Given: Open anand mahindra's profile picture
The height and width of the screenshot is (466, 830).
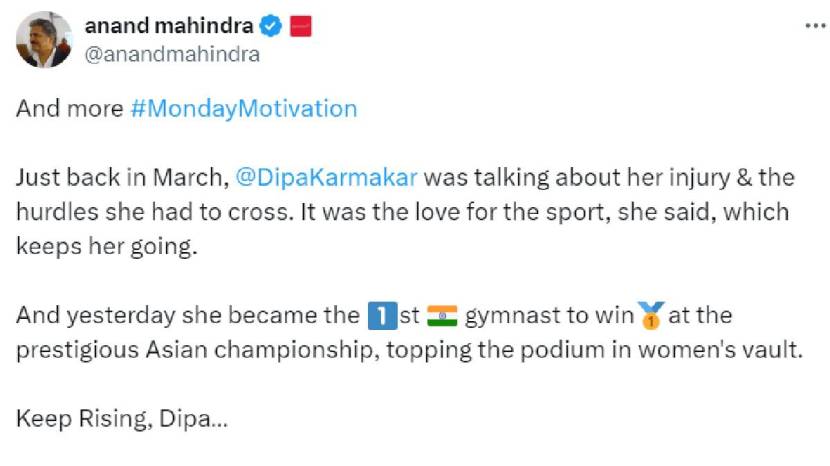Looking at the screenshot, I should [44, 40].
